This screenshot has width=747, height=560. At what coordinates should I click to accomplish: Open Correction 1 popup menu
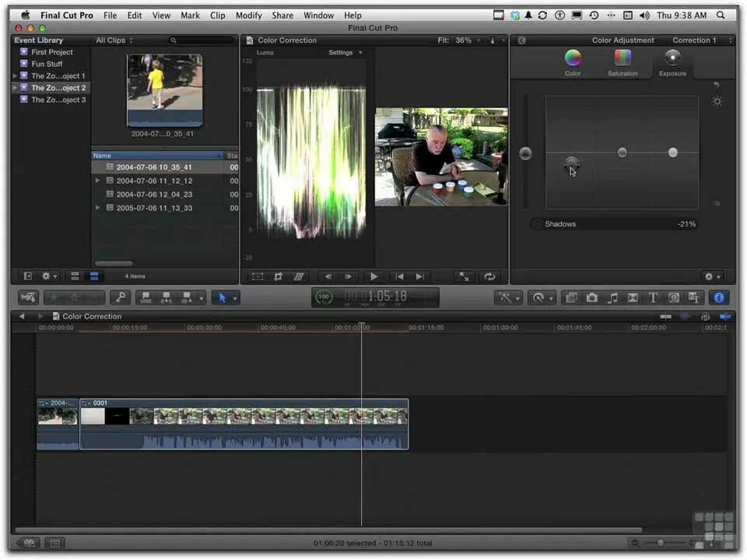coord(702,40)
